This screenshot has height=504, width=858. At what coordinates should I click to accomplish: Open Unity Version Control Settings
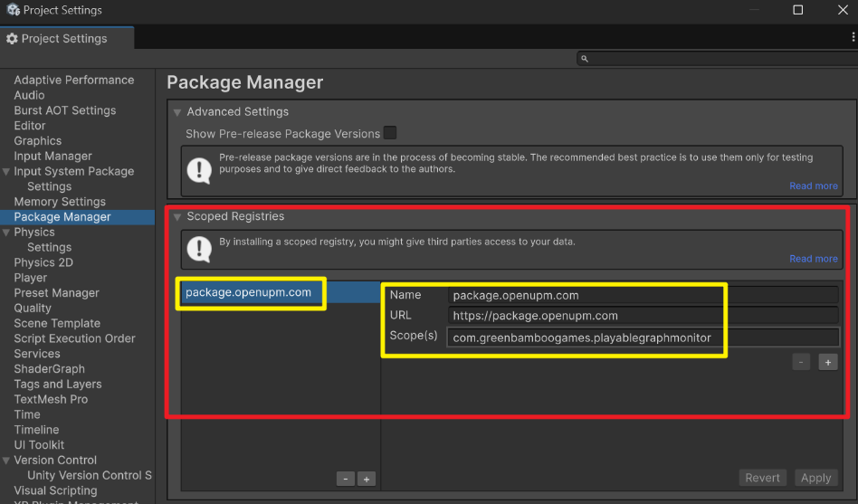pyautogui.click(x=90, y=476)
